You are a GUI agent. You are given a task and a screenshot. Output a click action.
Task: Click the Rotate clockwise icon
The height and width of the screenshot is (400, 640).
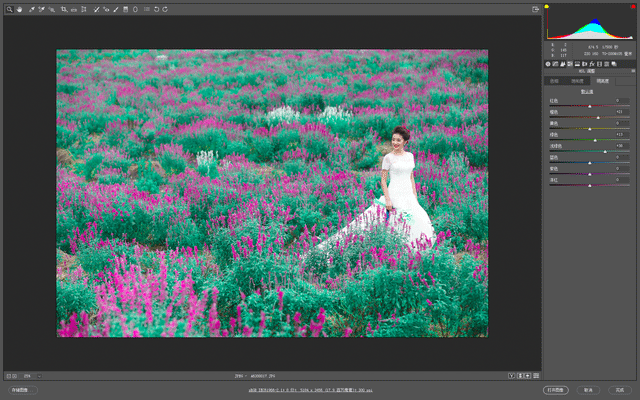point(165,9)
